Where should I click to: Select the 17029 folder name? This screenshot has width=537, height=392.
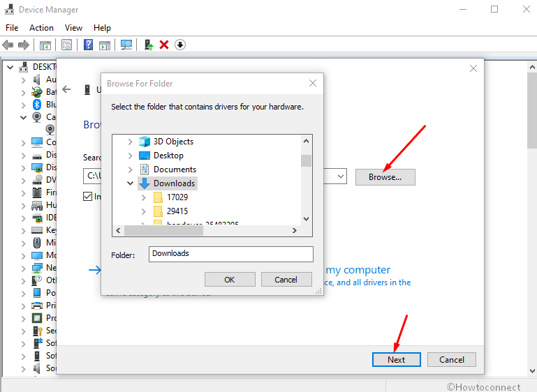coord(177,197)
